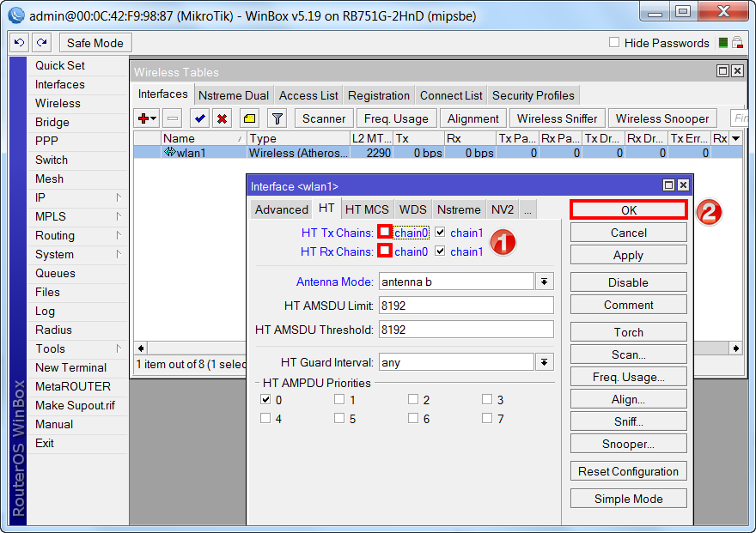The height and width of the screenshot is (533, 756).
Task: Open the Antenna Mode dropdown
Action: tap(545, 282)
